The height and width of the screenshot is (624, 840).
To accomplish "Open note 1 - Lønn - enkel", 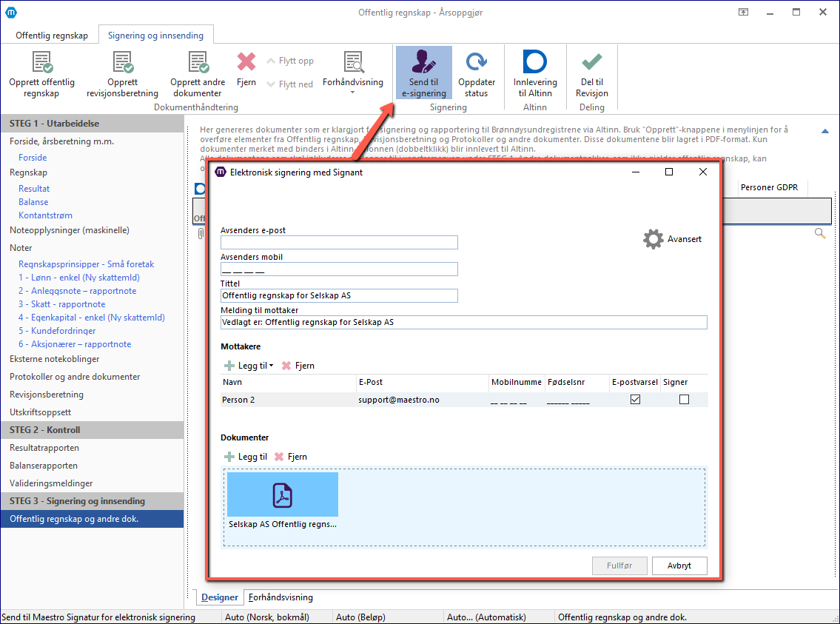I will point(78,278).
